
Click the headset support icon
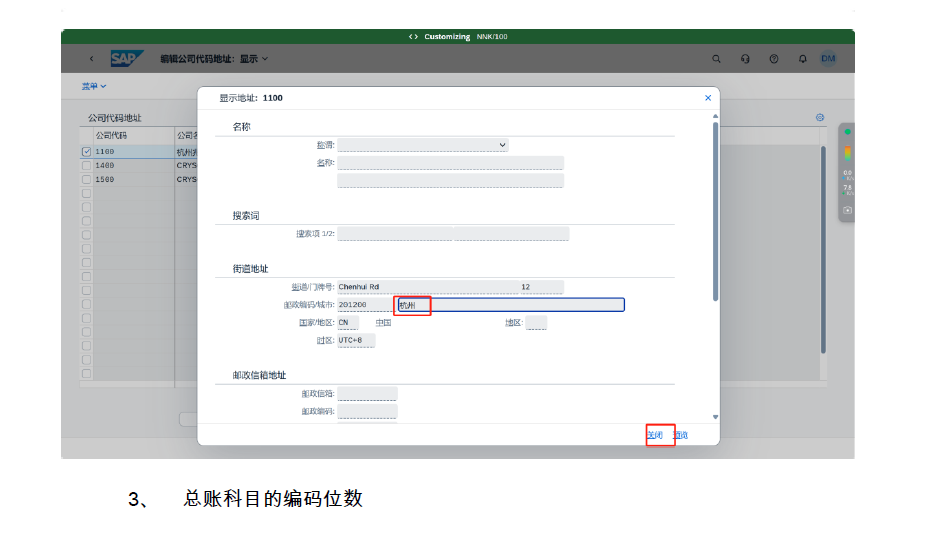(745, 59)
